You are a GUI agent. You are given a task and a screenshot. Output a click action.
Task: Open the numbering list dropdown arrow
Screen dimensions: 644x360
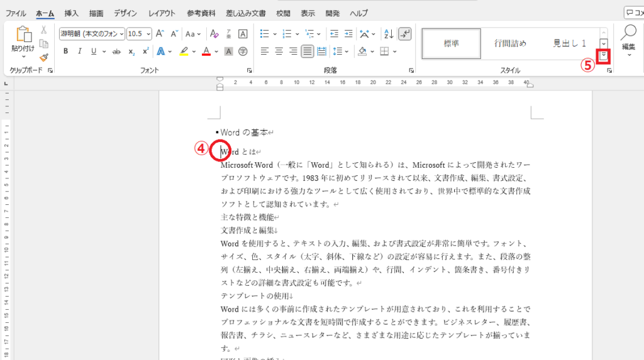pyautogui.click(x=297, y=34)
